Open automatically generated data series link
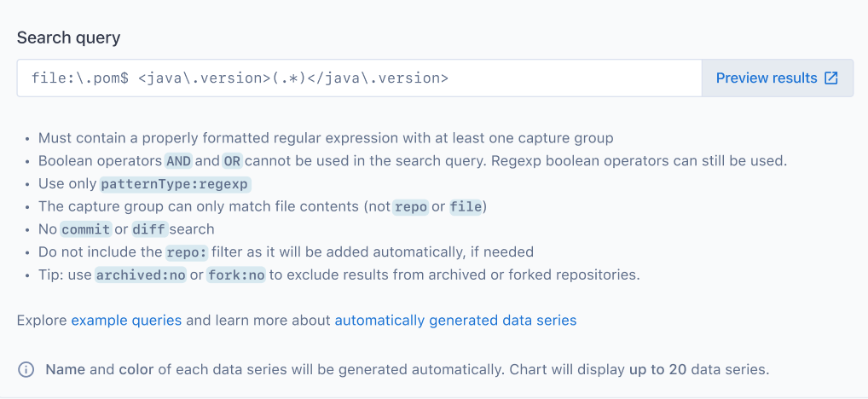Viewport: 868px width, 399px height. [x=455, y=321]
